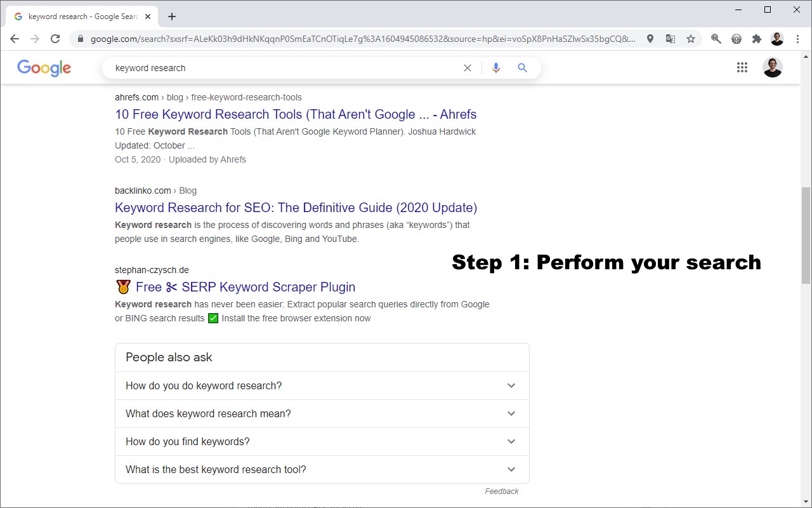Expand "What does keyword research mean?"
812x508 pixels.
click(322, 413)
